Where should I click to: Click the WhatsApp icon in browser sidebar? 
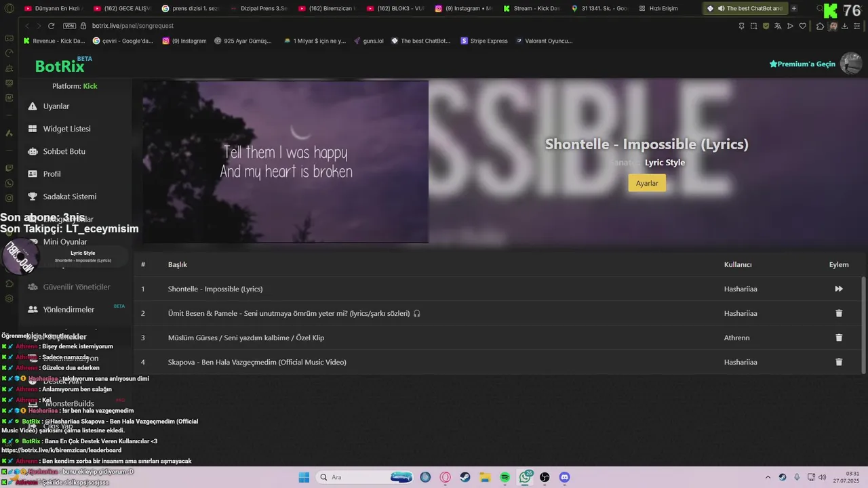coord(9,183)
